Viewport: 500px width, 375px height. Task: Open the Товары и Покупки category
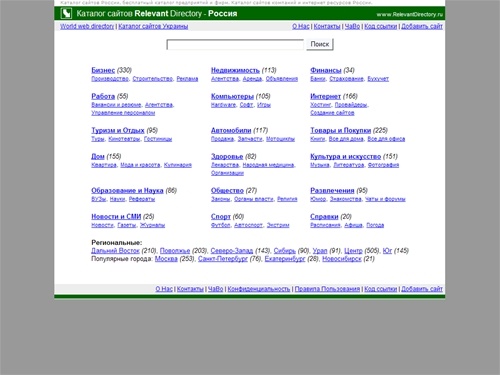[341, 130]
